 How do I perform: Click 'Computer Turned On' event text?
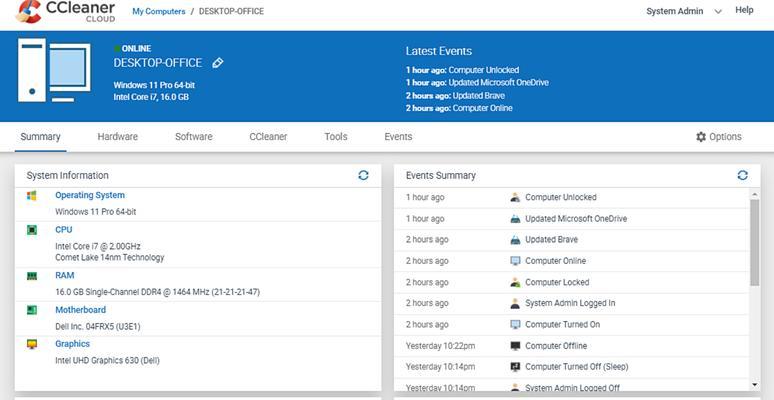click(563, 324)
